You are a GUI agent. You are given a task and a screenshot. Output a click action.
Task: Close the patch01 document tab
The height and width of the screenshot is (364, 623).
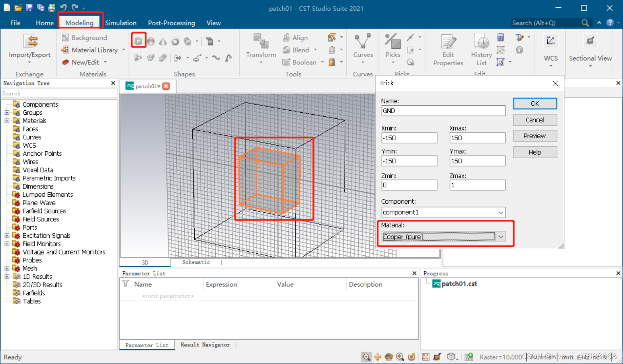(x=166, y=86)
